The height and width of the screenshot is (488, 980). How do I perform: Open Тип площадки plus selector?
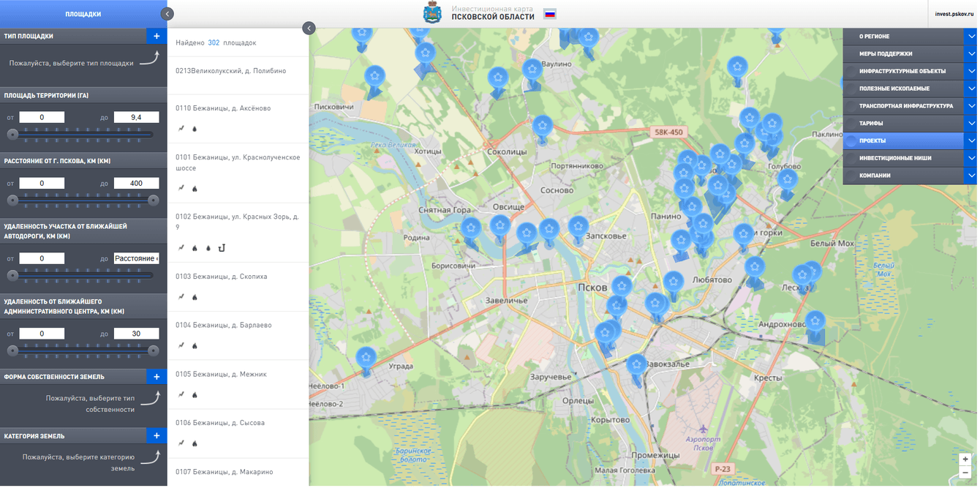click(157, 36)
